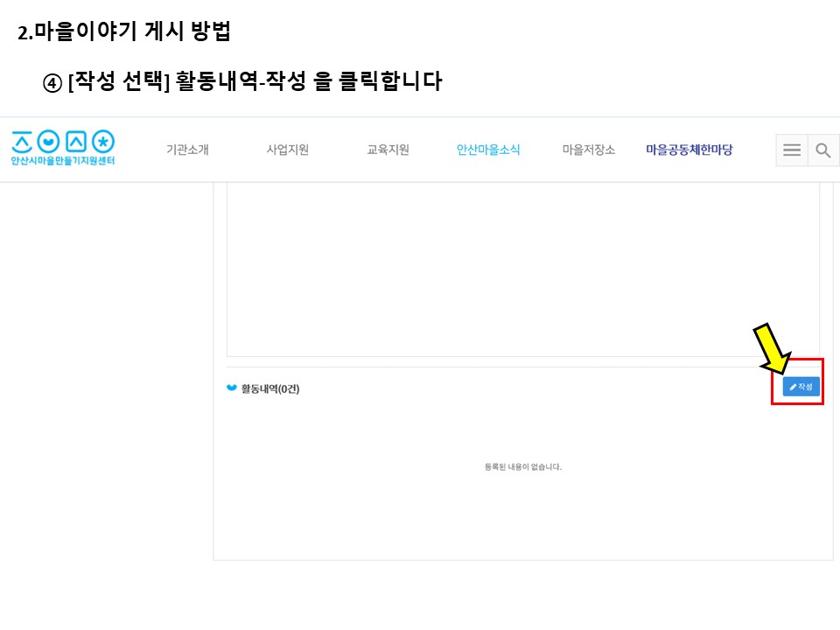
Task: Click the step ④ 작성 선택 instruction text
Action: pos(242,83)
